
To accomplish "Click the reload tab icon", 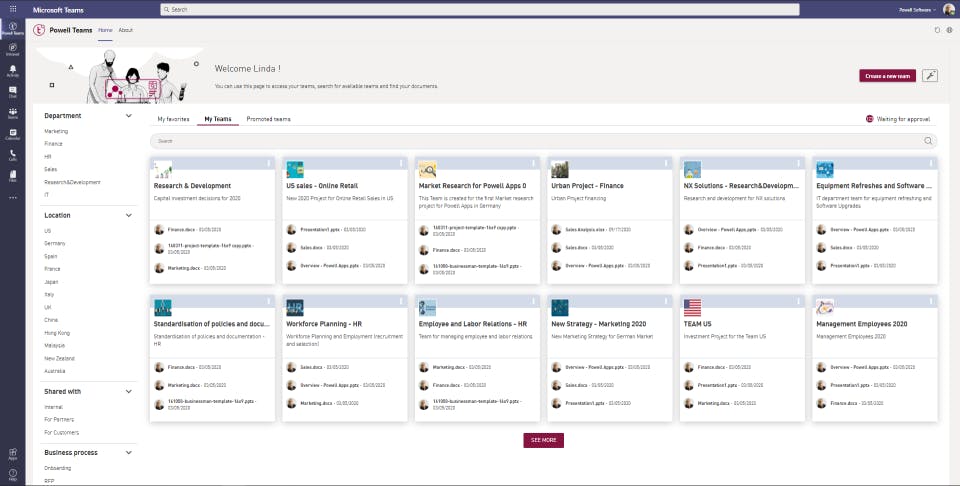I will click(x=937, y=29).
